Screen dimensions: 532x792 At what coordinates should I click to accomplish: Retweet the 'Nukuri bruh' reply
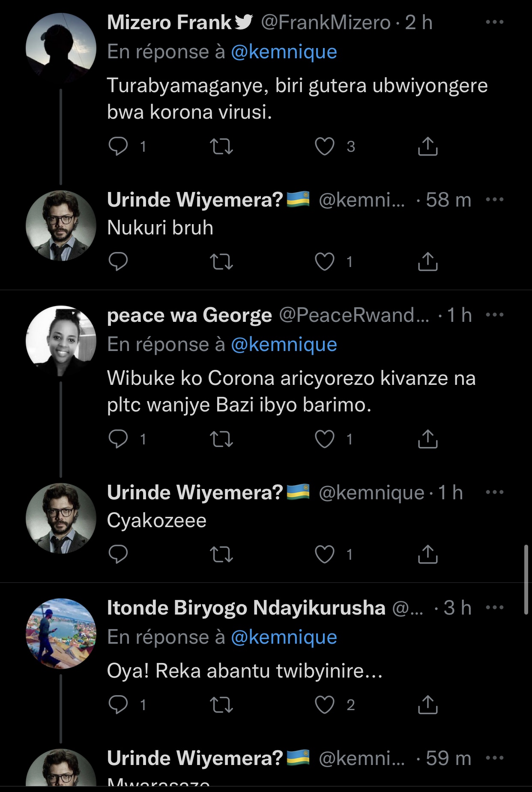point(222,261)
